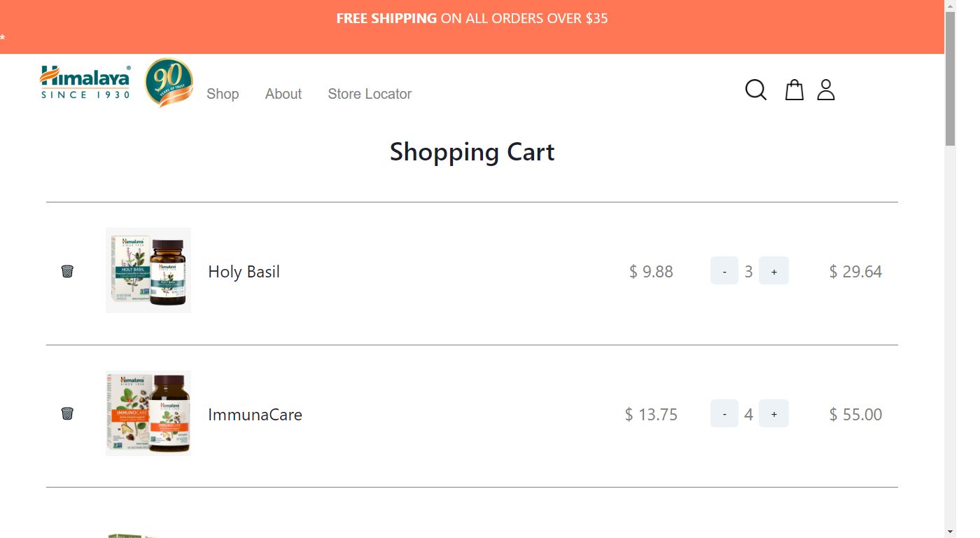
Task: Click the shopping bag cart icon
Action: tap(794, 90)
